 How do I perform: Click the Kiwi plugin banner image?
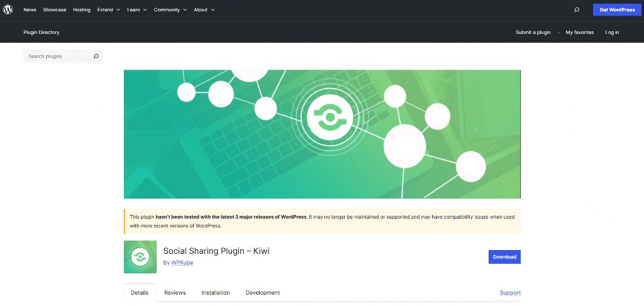pyautogui.click(x=322, y=134)
